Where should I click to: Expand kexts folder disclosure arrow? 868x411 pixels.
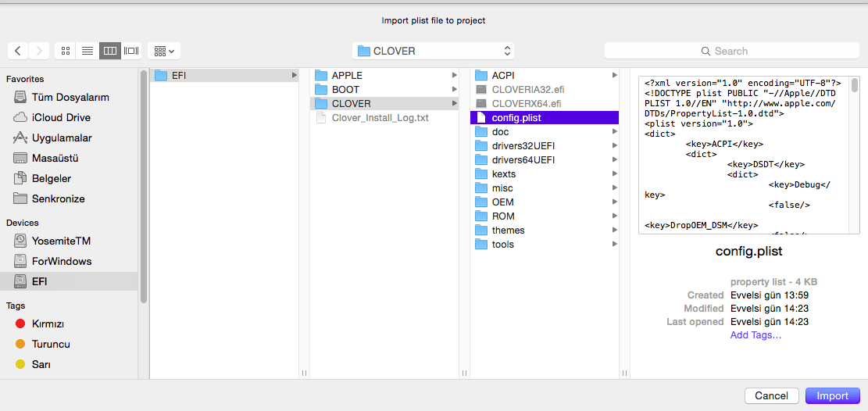(614, 174)
